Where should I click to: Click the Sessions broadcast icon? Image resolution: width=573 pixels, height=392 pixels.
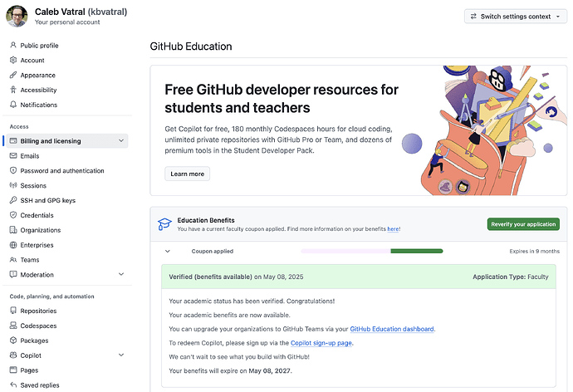pyautogui.click(x=13, y=185)
